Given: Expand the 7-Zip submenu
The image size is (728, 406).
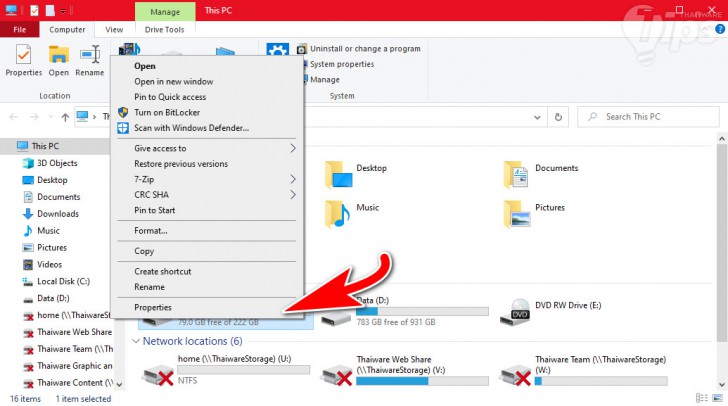Looking at the screenshot, I should (207, 179).
